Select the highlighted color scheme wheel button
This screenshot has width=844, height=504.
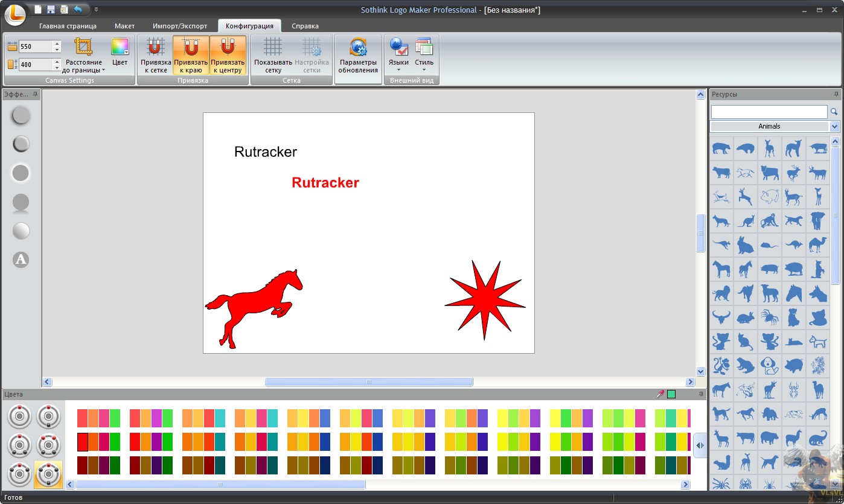click(48, 474)
